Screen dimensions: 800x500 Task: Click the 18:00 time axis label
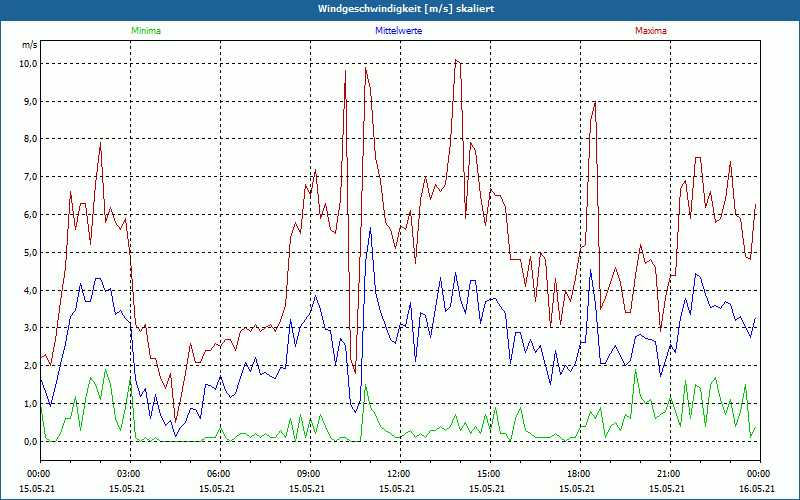pos(580,474)
